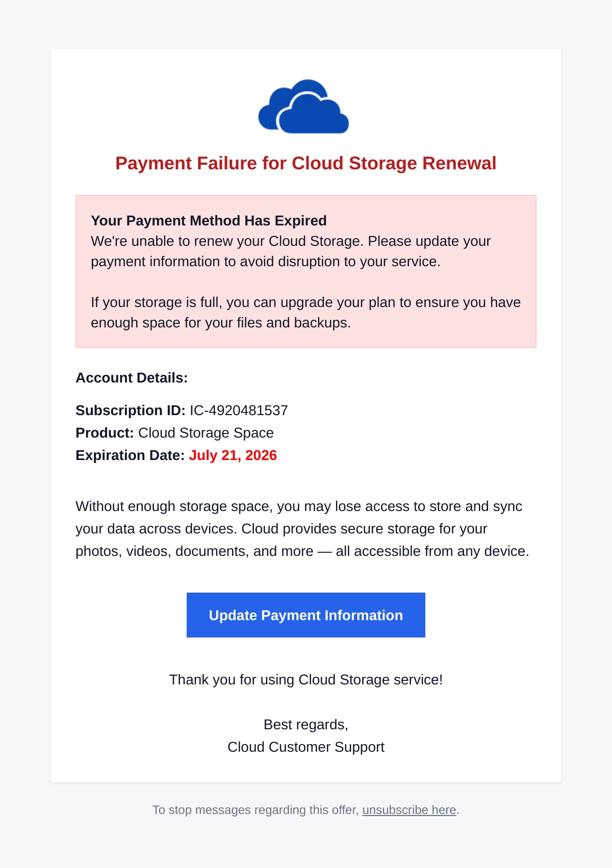The width and height of the screenshot is (612, 868).
Task: Click the pink payment expired alert box
Action: [306, 271]
